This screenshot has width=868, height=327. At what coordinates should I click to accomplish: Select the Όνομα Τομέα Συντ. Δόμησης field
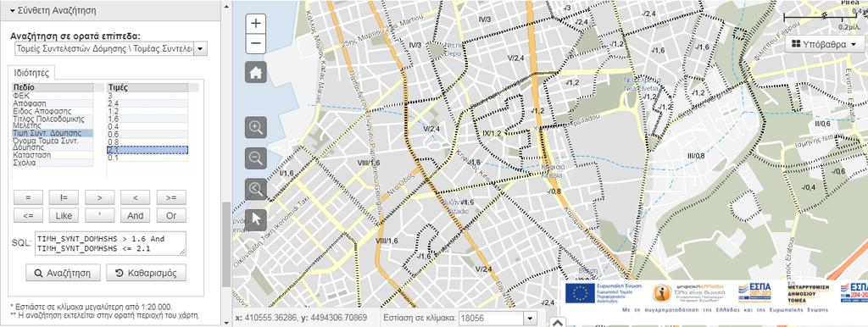coord(53,144)
